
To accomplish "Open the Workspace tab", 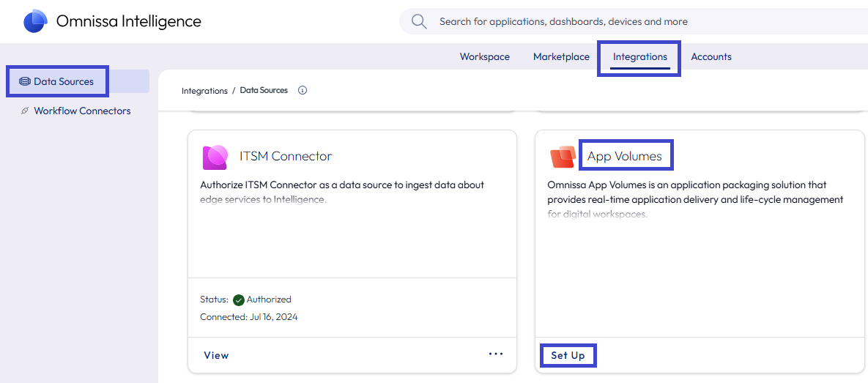I will pyautogui.click(x=484, y=56).
